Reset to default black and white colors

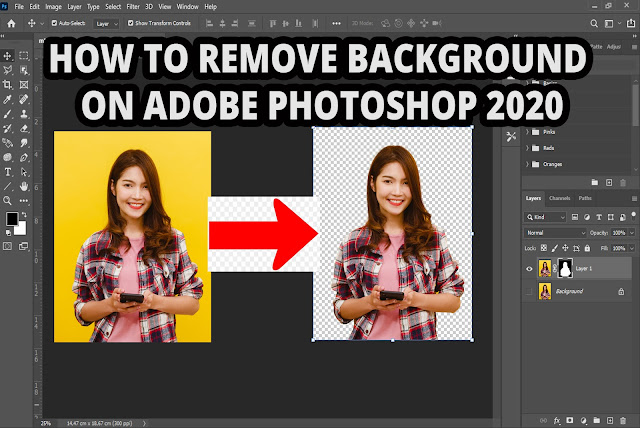(x=8, y=233)
